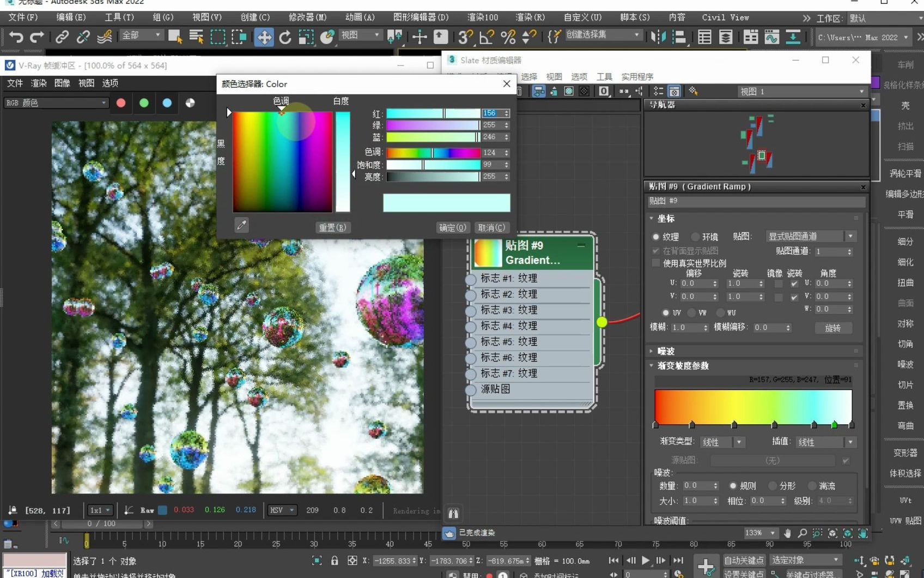Expand the 噪波 rollout
The width and height of the screenshot is (924, 578).
point(666,351)
